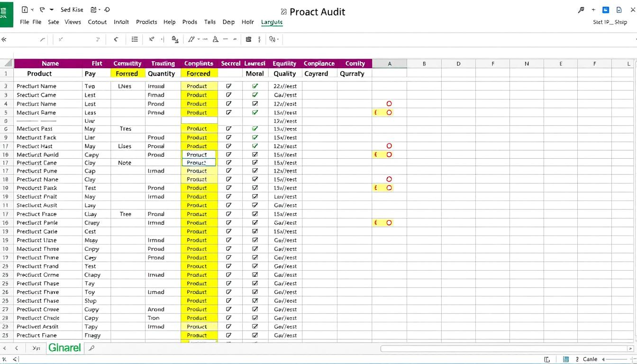Viewport: 637px width, 364px height.
Task: Open the Sate menu
Action: [x=54, y=22]
